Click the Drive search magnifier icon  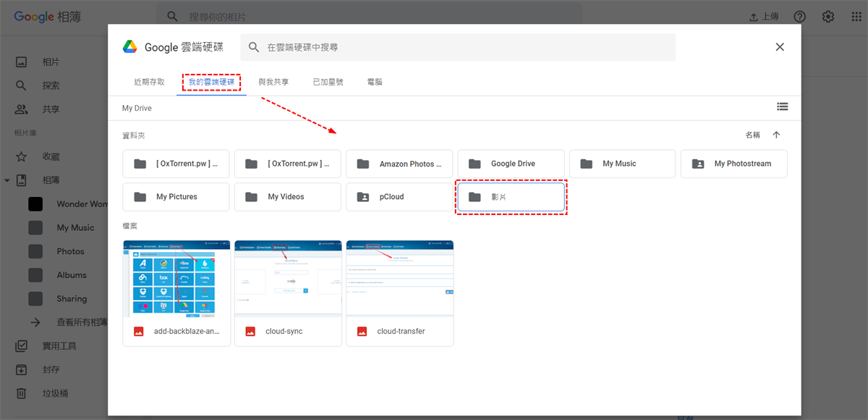(254, 47)
